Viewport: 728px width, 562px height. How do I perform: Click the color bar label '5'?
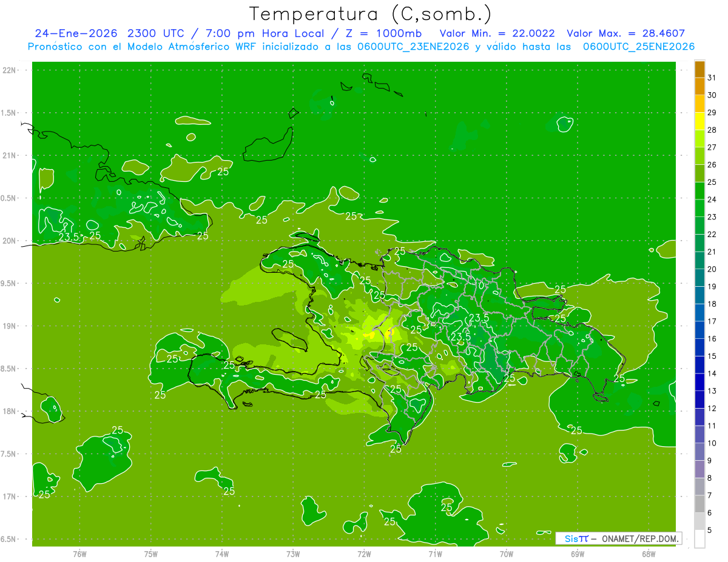tap(710, 530)
